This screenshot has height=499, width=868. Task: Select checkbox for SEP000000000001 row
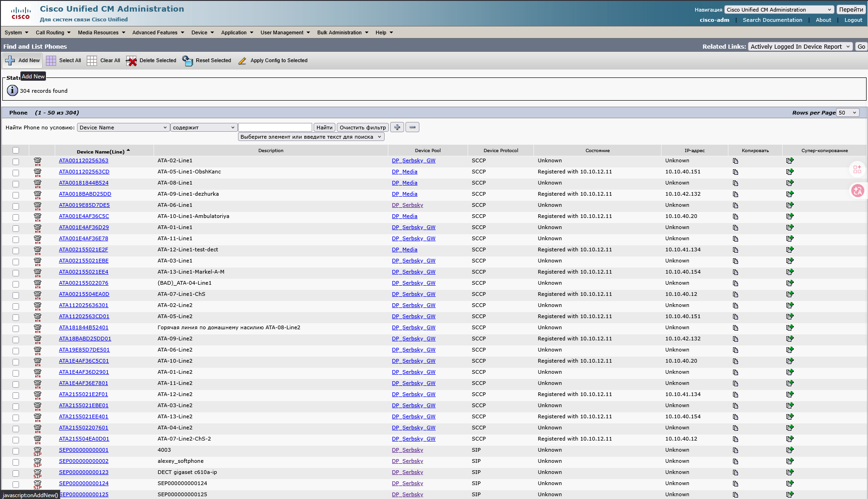16,451
